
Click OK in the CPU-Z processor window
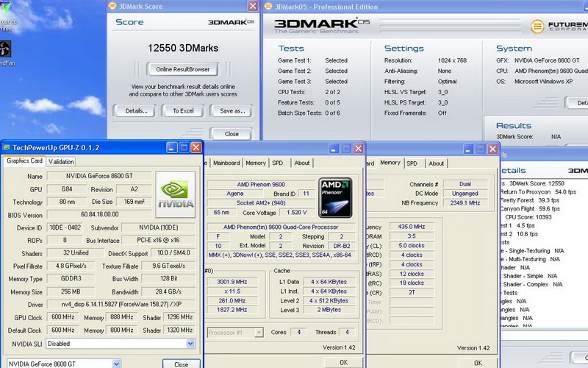(x=343, y=362)
